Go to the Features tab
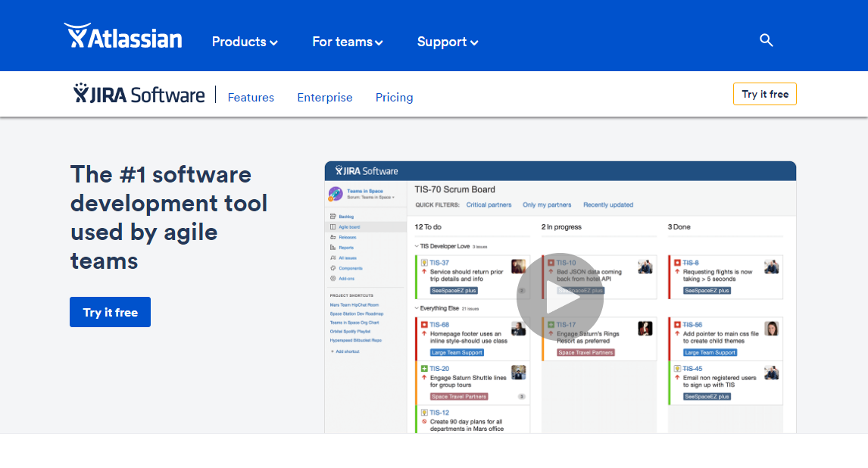The height and width of the screenshot is (468, 868). tap(251, 97)
